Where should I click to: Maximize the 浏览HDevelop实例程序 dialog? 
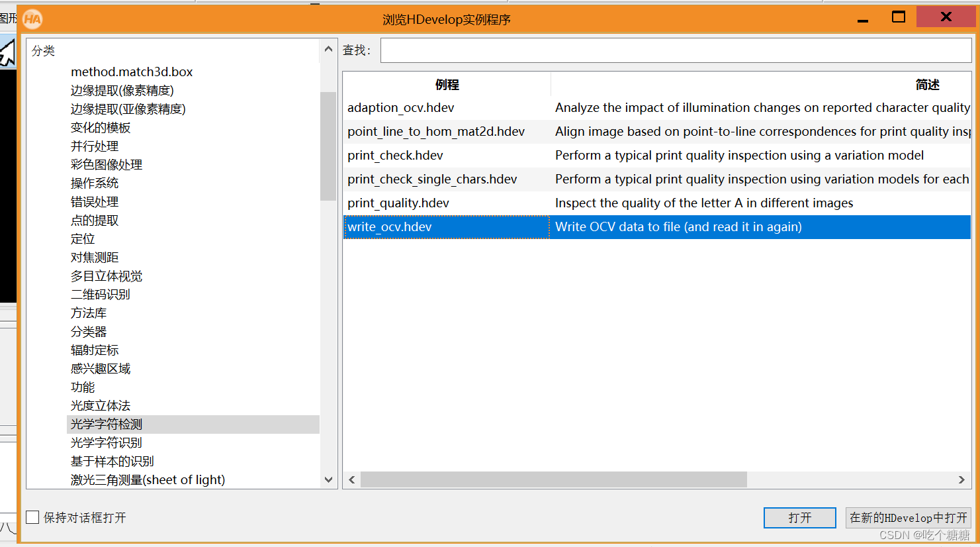tap(899, 17)
